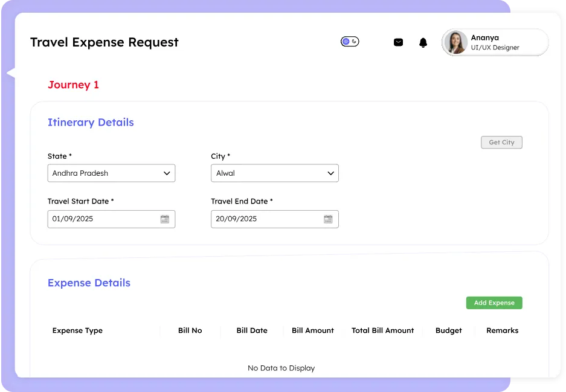566x392 pixels.
Task: Click the Total Bill Amount column header
Action: point(382,330)
